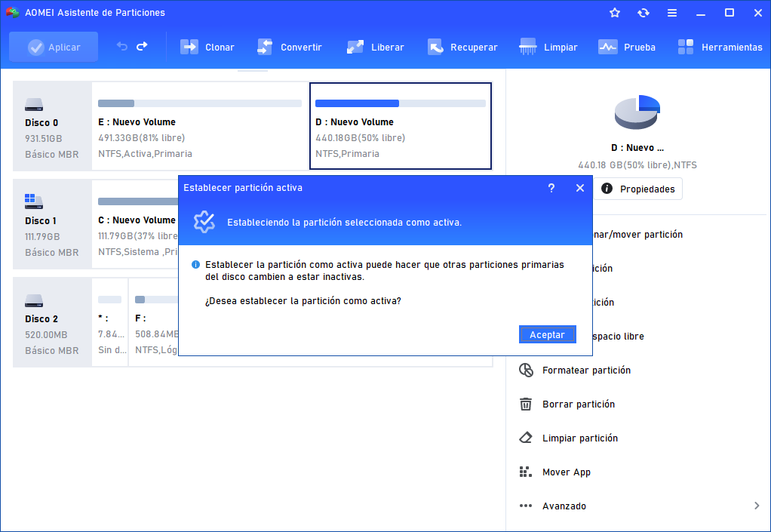Click the Aceptar button in dialog

point(547,334)
